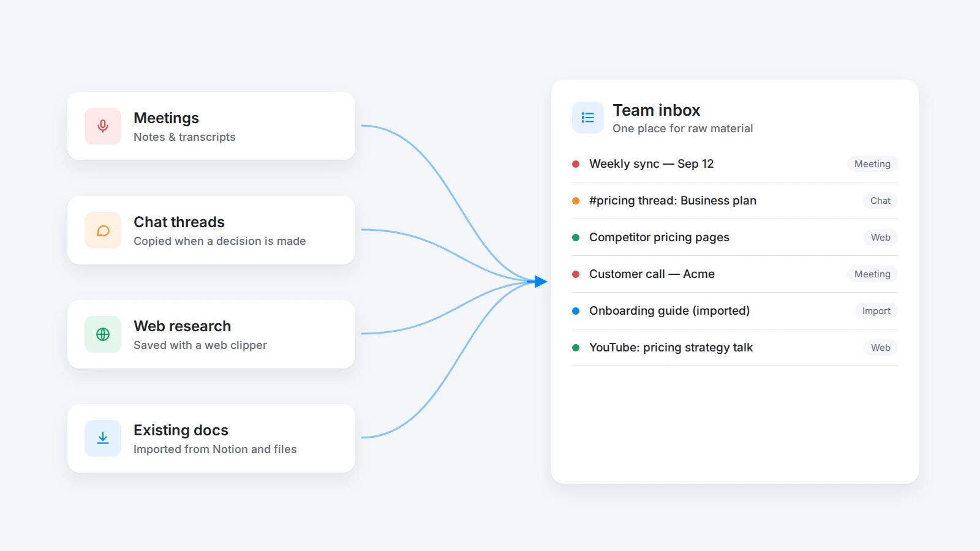Click 'Notes & transcripts' subtitle
The image size is (980, 551).
pyautogui.click(x=184, y=137)
